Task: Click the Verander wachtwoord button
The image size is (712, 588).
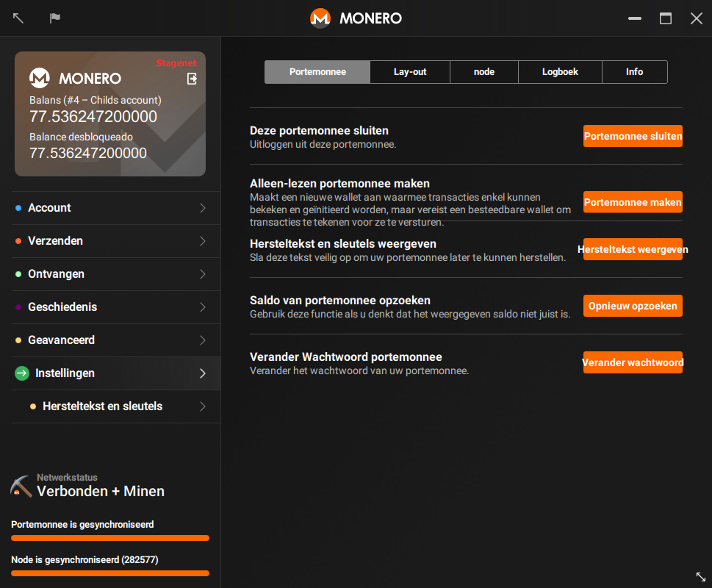Action: tap(633, 362)
